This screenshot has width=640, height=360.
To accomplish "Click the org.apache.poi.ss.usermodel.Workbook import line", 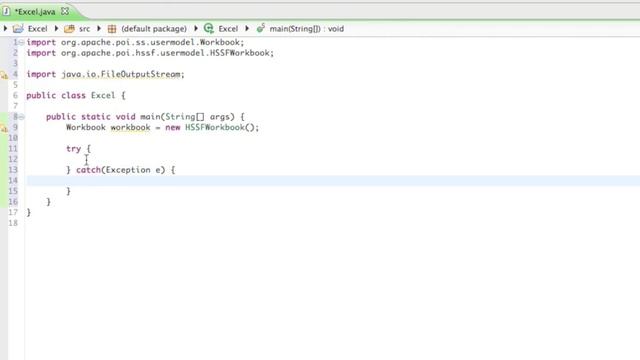I will tap(135, 42).
